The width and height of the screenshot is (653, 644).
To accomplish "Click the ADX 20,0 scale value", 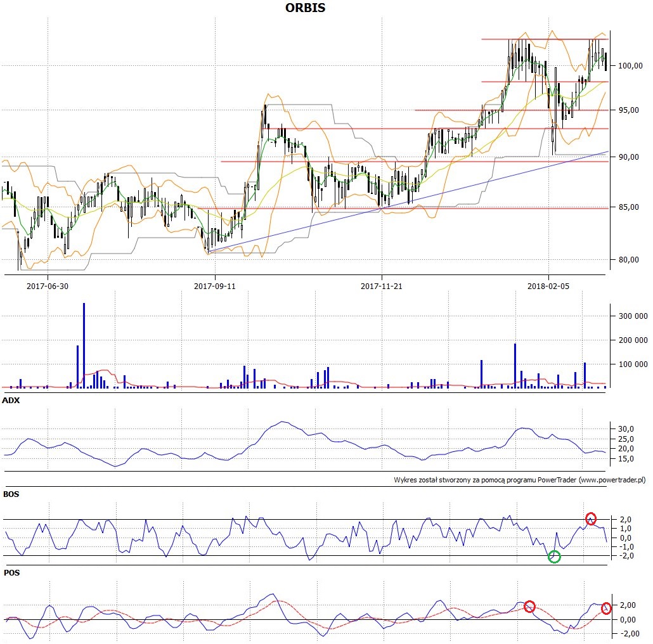I will click(x=626, y=448).
